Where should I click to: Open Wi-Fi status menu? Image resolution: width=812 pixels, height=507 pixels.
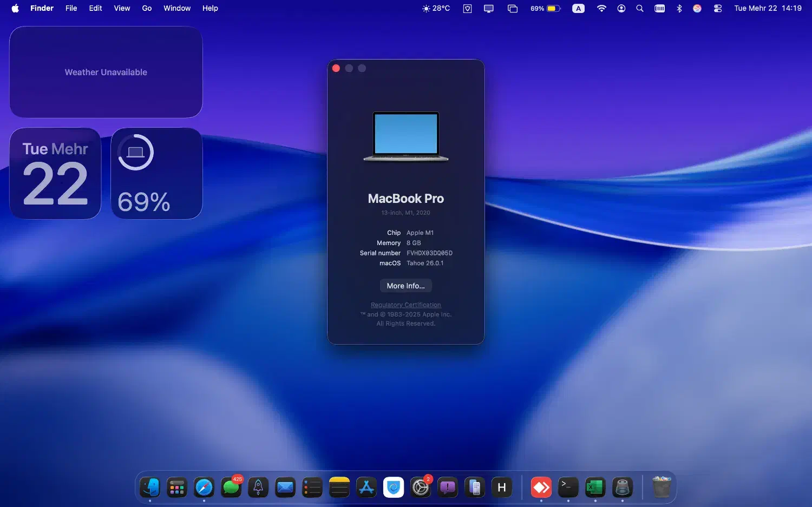[x=601, y=8]
